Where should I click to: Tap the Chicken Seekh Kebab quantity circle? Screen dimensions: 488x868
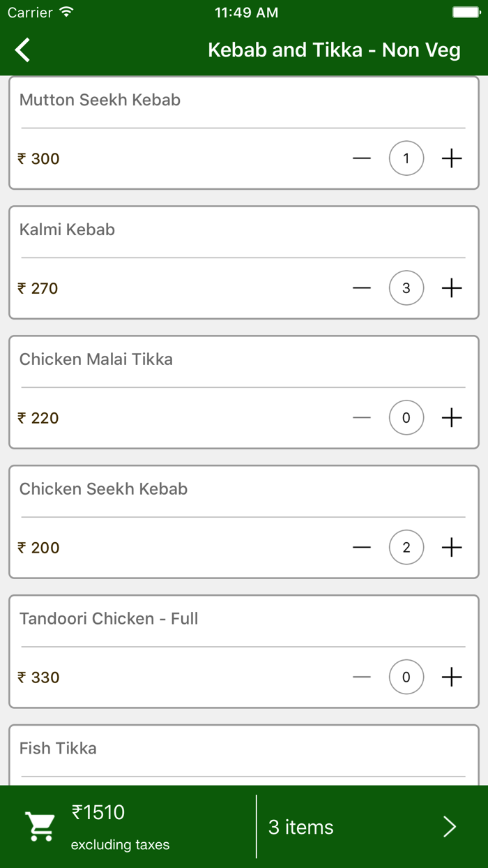pyautogui.click(x=406, y=548)
